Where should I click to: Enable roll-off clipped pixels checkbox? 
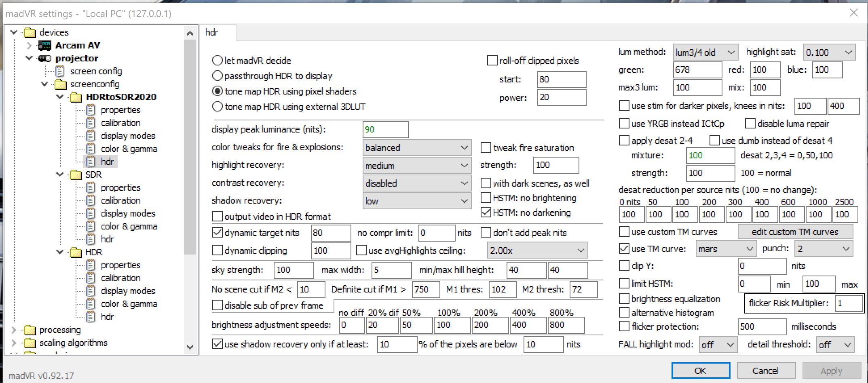tap(492, 61)
